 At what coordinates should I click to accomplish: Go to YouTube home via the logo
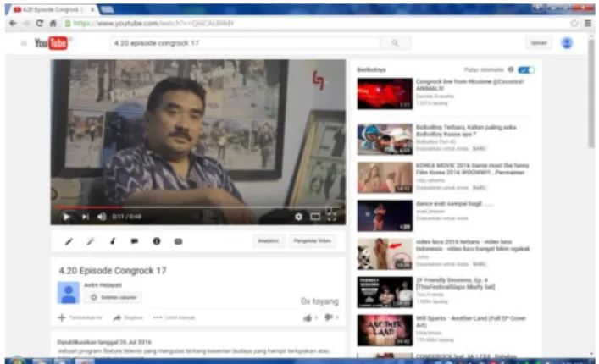point(51,43)
